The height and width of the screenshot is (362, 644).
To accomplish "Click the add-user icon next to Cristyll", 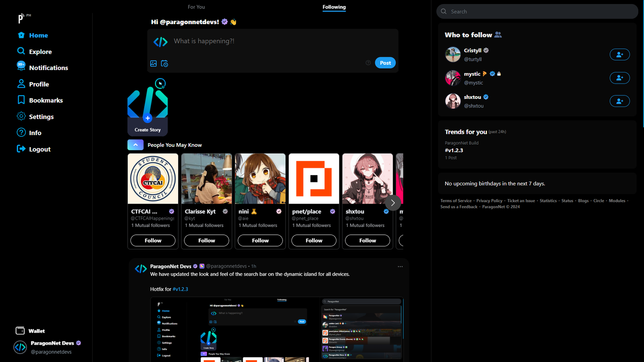I will tap(619, 54).
